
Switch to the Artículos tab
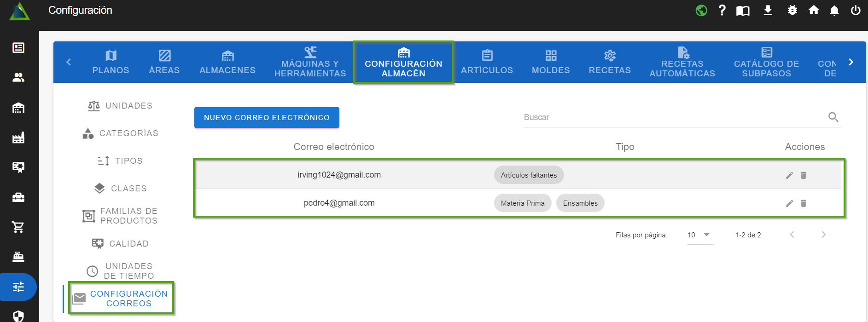point(487,62)
